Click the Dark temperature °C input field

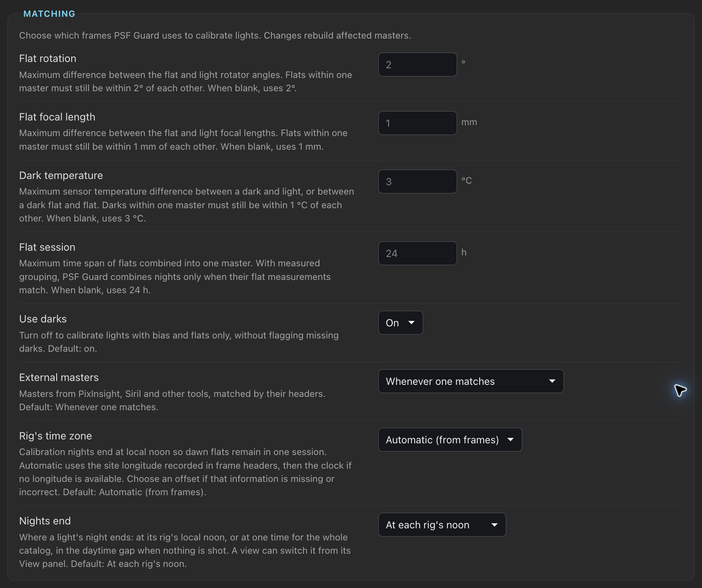(x=417, y=182)
